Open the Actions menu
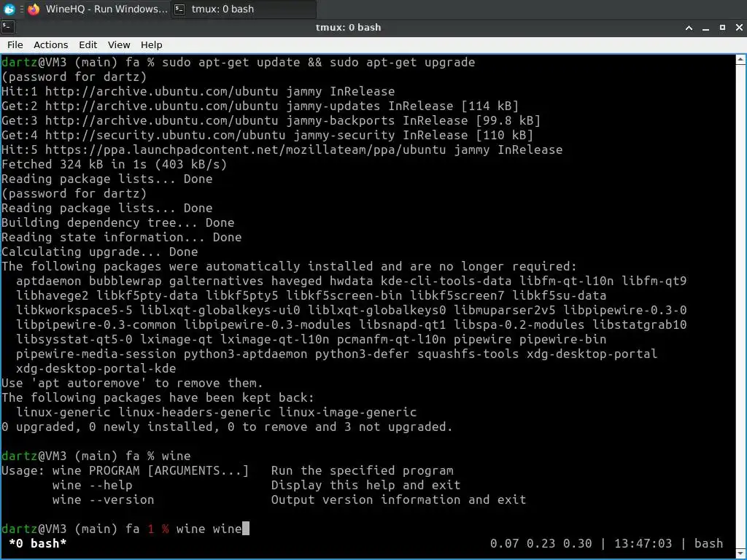This screenshot has height=560, width=747. point(50,44)
